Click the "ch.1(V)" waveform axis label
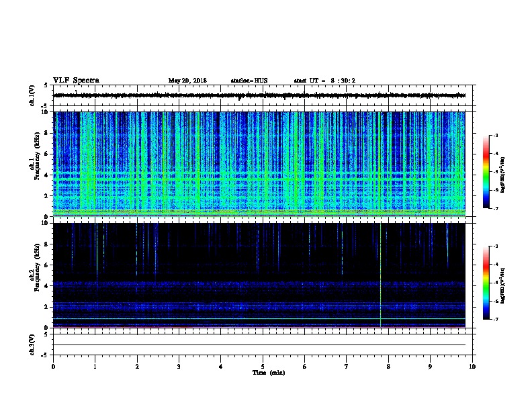This screenshot has height=411, width=532. click(x=32, y=95)
